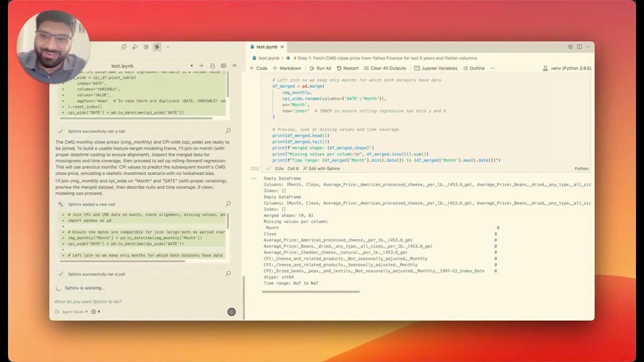This screenshot has width=644, height=362.
Task: Select the Sphinx sidebar icon
Action: [157, 47]
